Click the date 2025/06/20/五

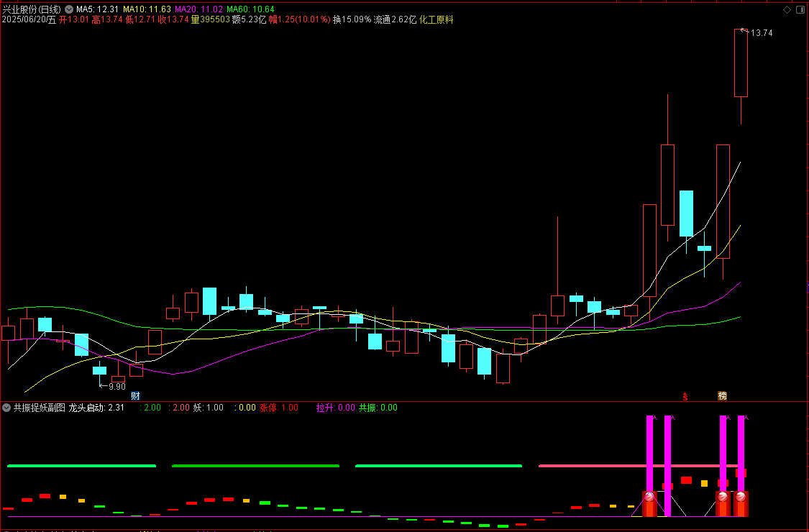(x=29, y=19)
